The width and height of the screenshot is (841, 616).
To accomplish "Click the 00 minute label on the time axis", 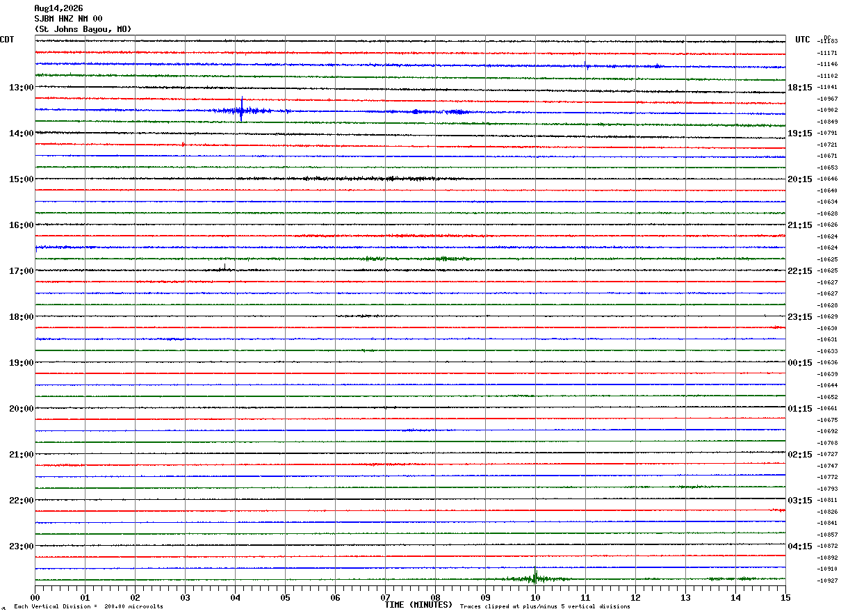I will click(x=35, y=597).
